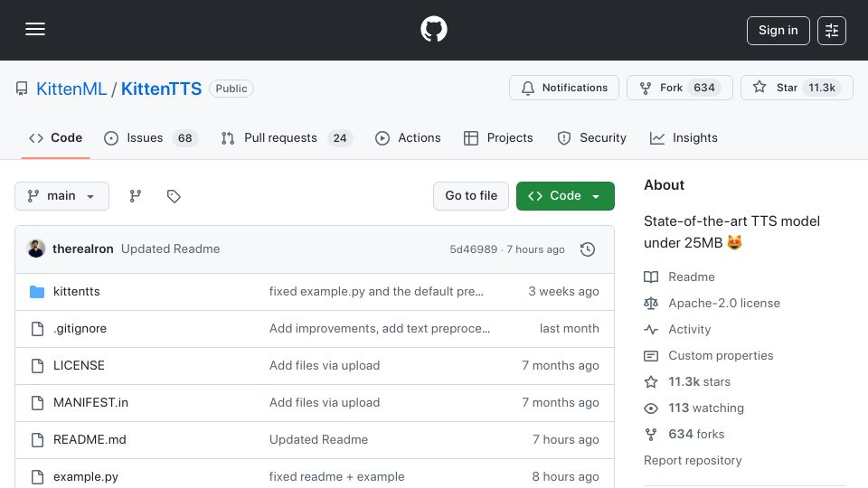Open the example.py file
This screenshot has height=488, width=868.
[x=86, y=477]
